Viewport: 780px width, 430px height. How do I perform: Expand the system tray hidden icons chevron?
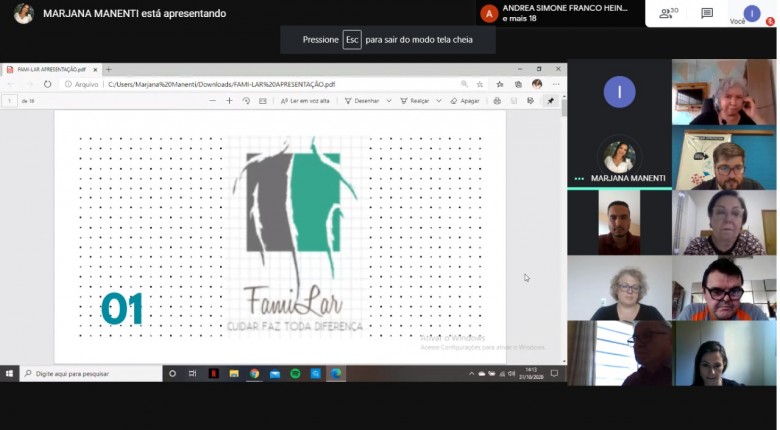point(471,373)
